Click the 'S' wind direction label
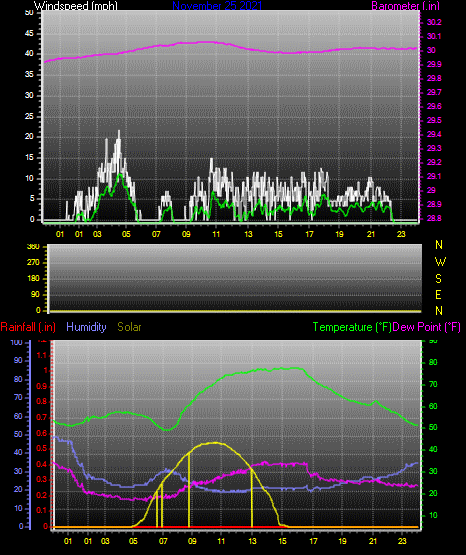 tap(438, 279)
